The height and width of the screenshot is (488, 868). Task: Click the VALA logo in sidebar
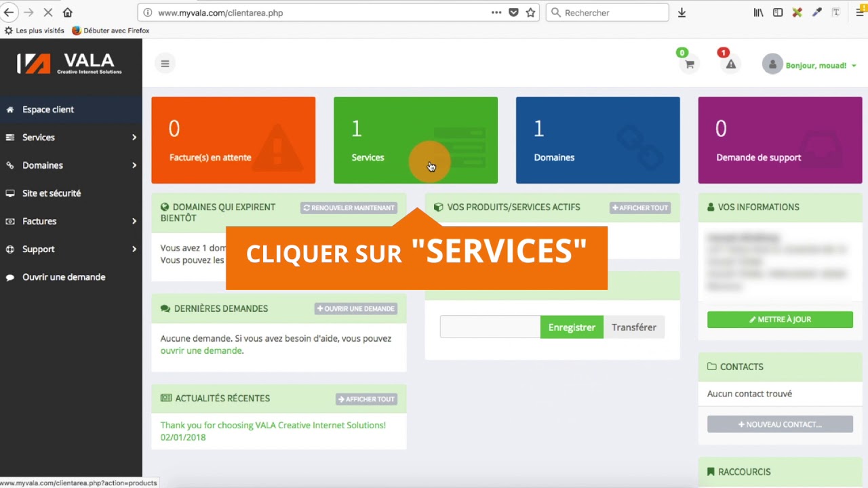pos(70,64)
